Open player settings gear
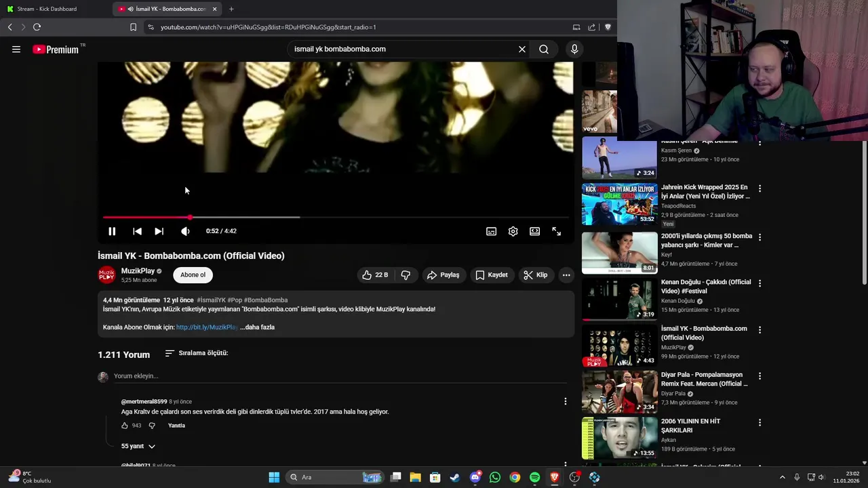Screen dimensions: 868x488 coord(513,231)
